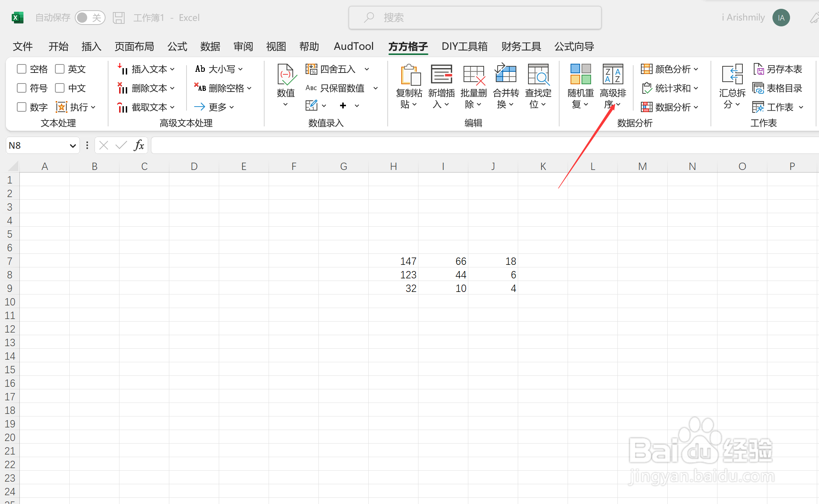This screenshot has width=819, height=504.
Task: Switch to the 开始 ribbon tab
Action: tap(58, 47)
